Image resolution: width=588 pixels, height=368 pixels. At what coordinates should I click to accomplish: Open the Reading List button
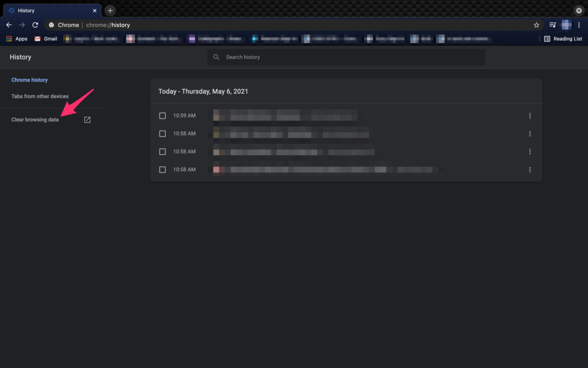point(562,39)
